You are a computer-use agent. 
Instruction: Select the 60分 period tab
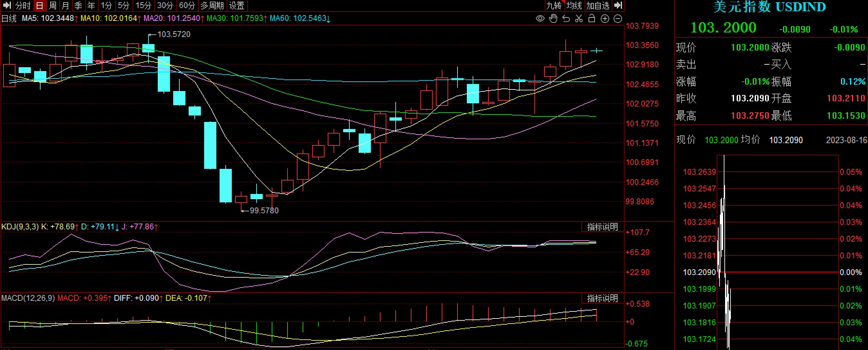coord(187,5)
